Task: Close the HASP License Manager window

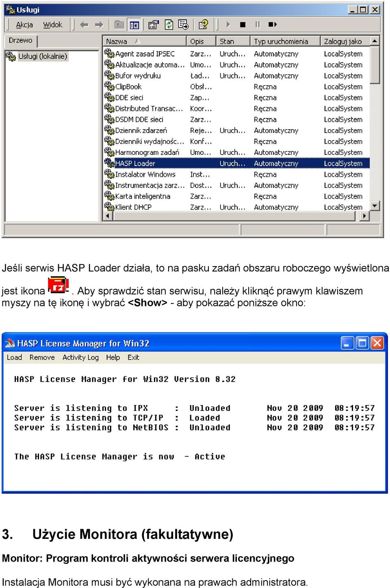Action: point(377,343)
